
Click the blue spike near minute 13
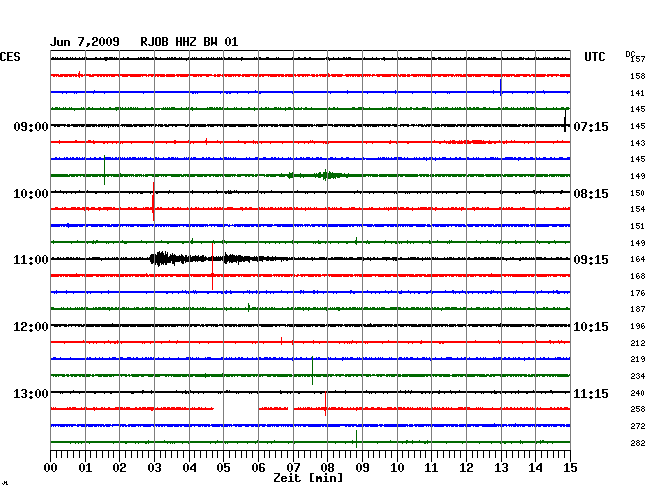[501, 88]
